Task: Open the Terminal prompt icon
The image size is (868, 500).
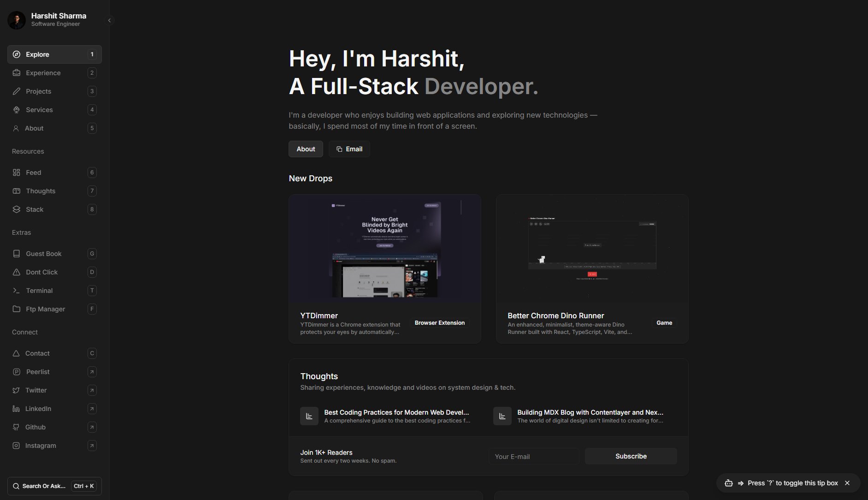Action: pyautogui.click(x=17, y=291)
